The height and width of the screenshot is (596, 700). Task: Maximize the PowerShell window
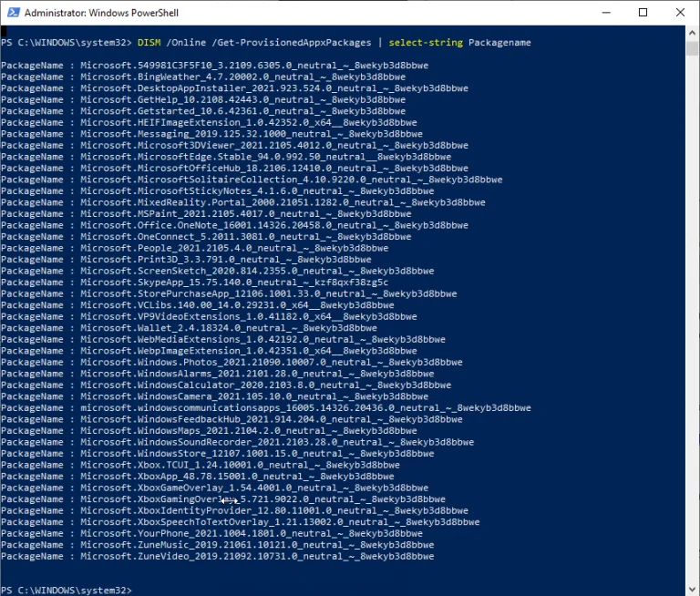pyautogui.click(x=643, y=13)
